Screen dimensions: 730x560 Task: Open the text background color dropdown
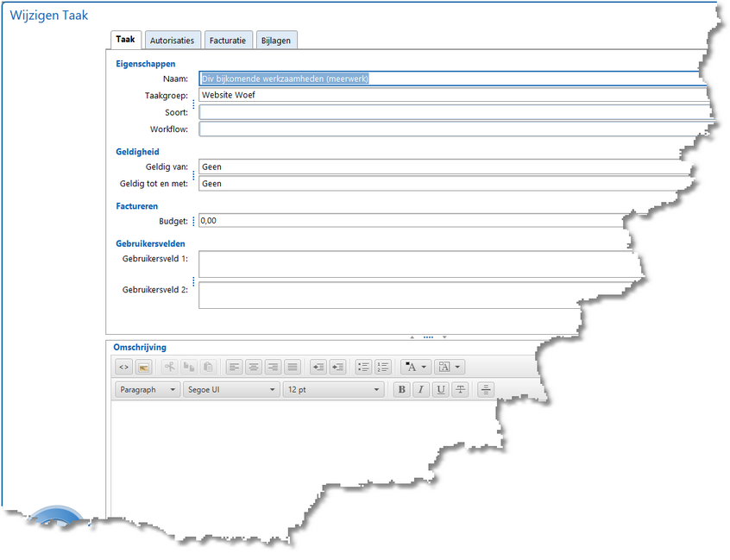coord(450,367)
